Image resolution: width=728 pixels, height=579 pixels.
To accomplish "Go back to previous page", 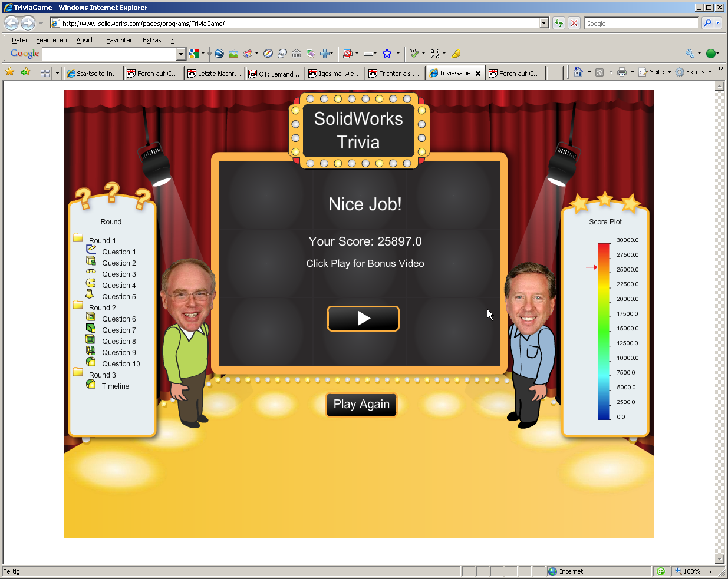I will click(x=12, y=23).
